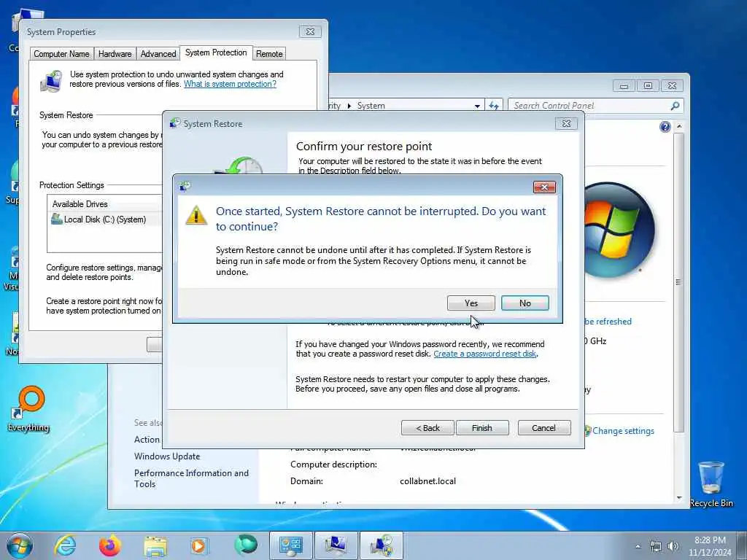Open Performance Information and Tools link
Viewport: 747px width, 560px height.
[192, 478]
